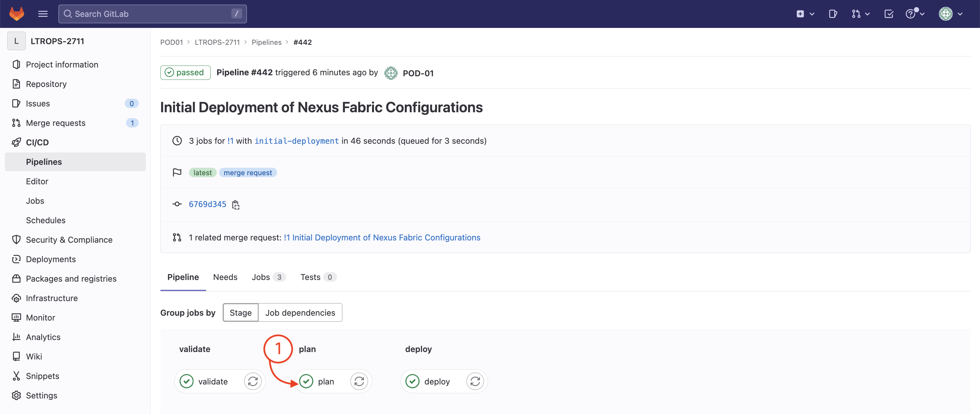Retry the deploy job icon
Screen dimensions: 980x414
pos(475,381)
